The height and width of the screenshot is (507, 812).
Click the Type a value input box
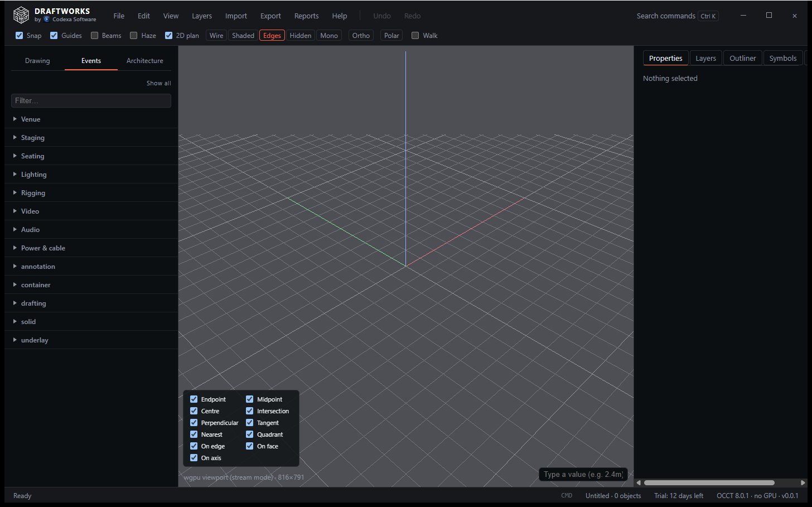pos(583,474)
